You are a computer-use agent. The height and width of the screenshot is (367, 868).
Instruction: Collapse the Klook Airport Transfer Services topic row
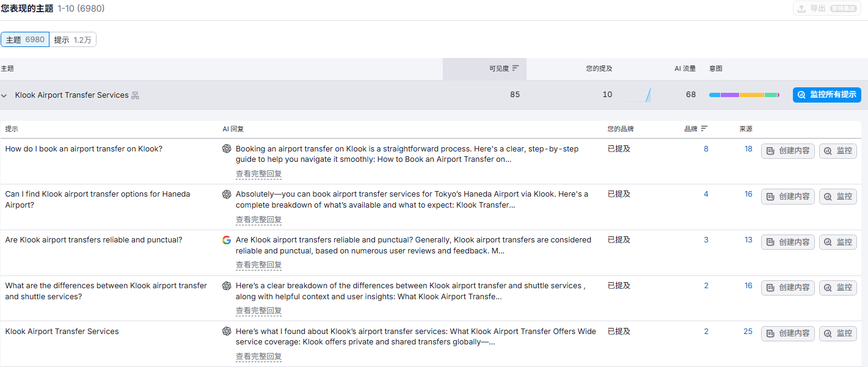(4, 95)
